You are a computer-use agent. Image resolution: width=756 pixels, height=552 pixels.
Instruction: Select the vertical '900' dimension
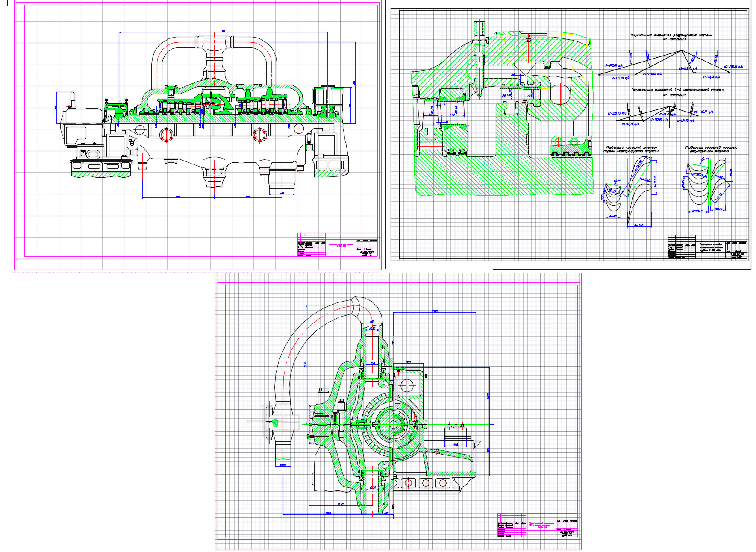click(x=488, y=450)
